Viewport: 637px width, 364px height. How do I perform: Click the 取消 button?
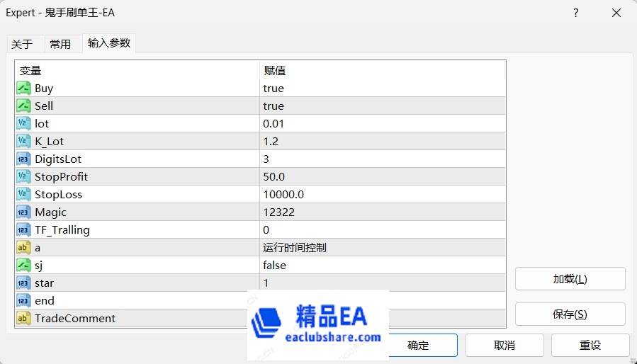[504, 346]
